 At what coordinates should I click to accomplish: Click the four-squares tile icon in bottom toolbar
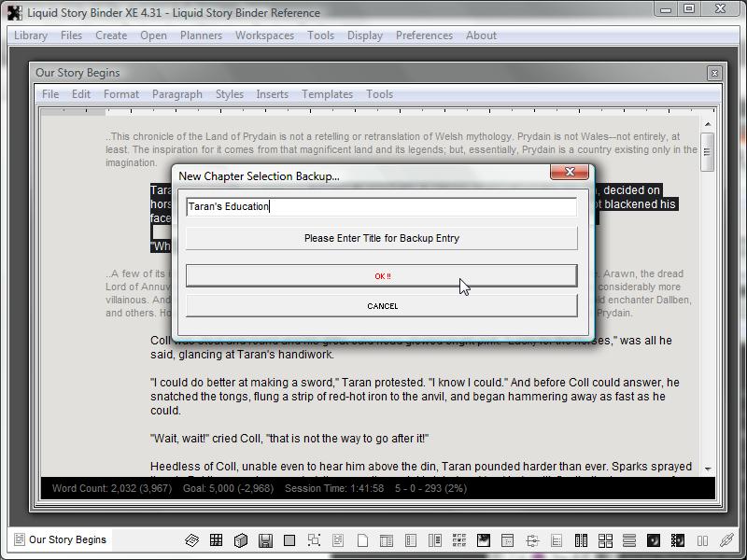pos(605,540)
